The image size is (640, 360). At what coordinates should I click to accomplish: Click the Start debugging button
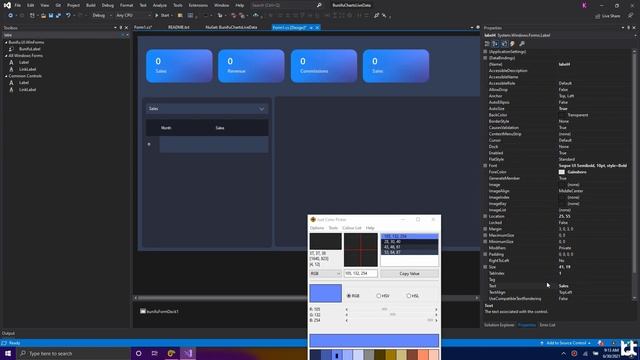pos(162,16)
